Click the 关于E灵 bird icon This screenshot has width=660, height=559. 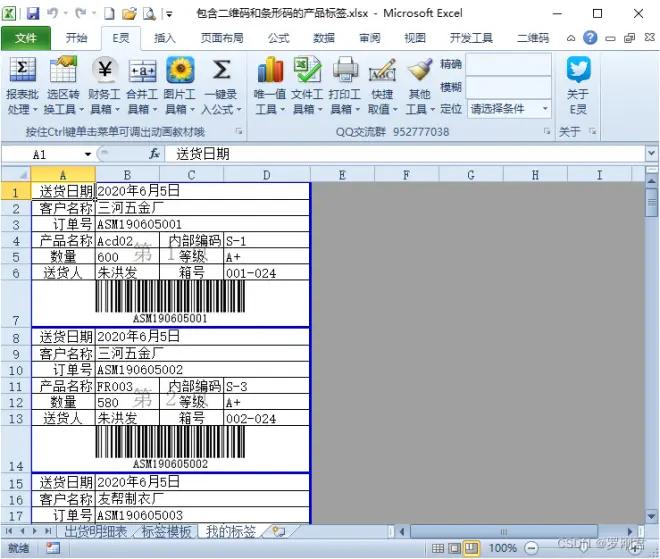click(578, 69)
